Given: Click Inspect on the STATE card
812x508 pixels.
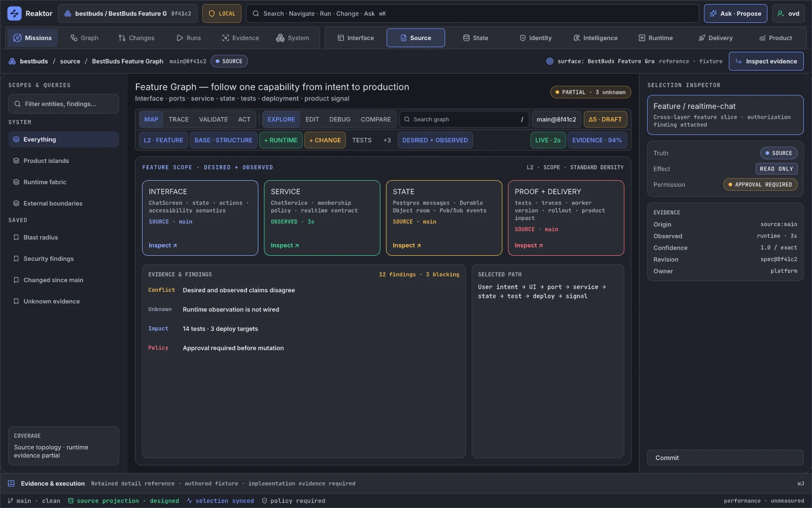Looking at the screenshot, I should coord(406,246).
